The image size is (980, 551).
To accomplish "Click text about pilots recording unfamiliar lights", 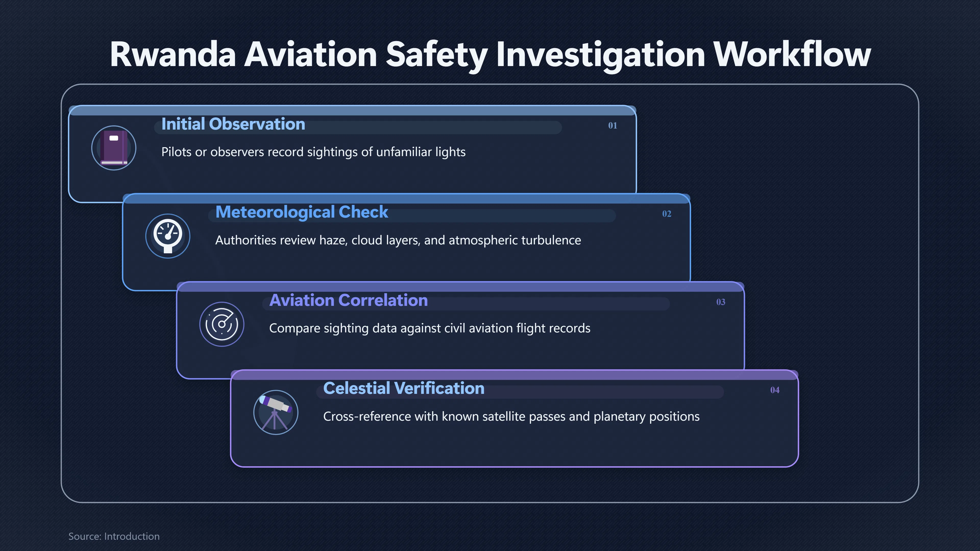I will [313, 152].
